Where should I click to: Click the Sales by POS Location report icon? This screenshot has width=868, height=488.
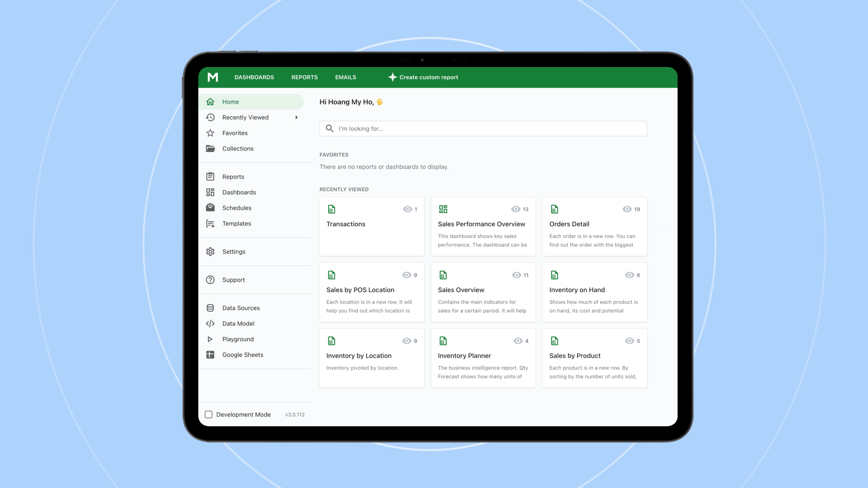(x=332, y=275)
